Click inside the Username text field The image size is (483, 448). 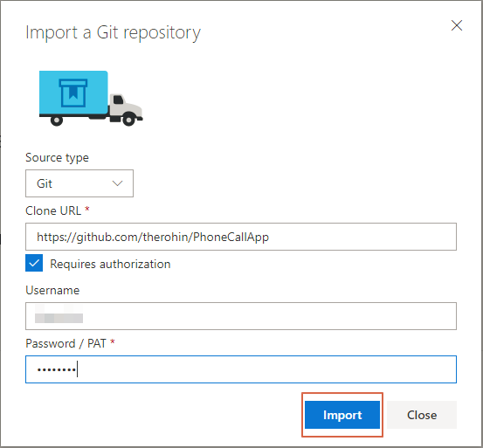241,316
